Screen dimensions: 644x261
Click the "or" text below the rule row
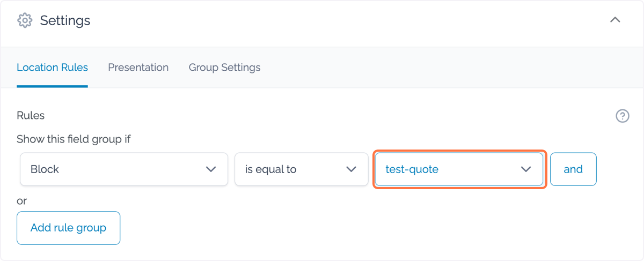21,201
